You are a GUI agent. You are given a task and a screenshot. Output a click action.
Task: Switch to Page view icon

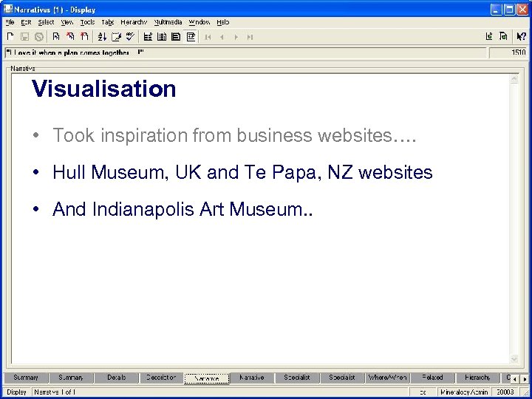point(176,37)
